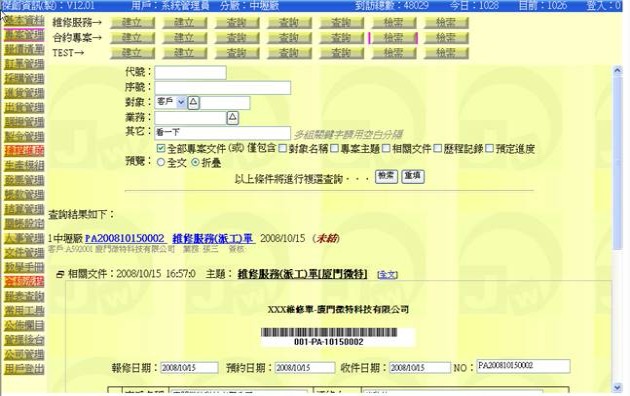Select the 全文 preview radio button
630x396 pixels.
coord(161,163)
